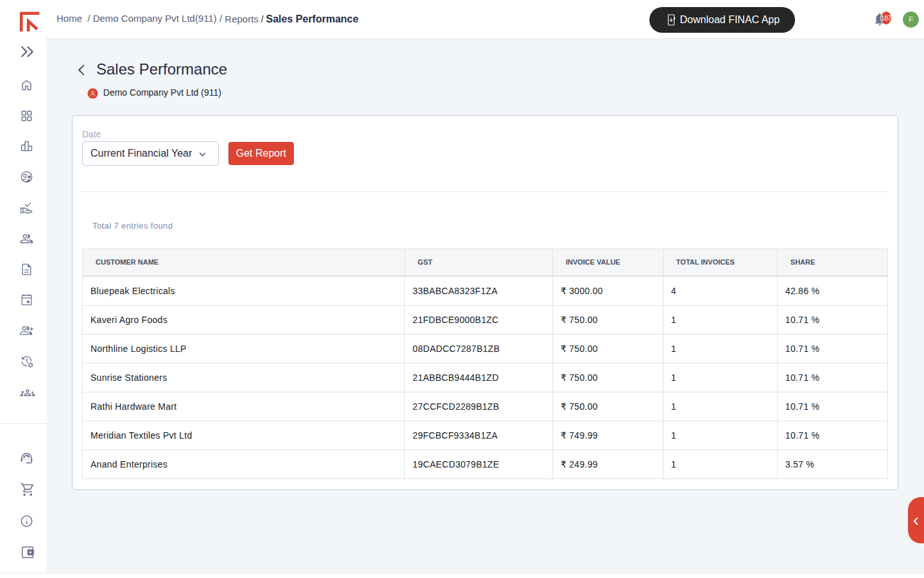
Task: Click the Total 7 entries found text
Action: pyautogui.click(x=132, y=226)
